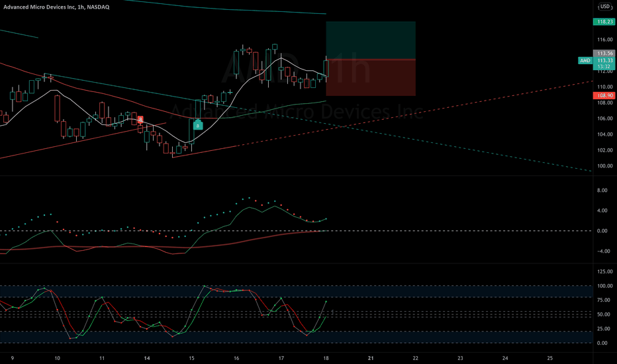Click date label 18 on time axis
Image resolution: width=617 pixels, height=364 pixels.
(326, 358)
